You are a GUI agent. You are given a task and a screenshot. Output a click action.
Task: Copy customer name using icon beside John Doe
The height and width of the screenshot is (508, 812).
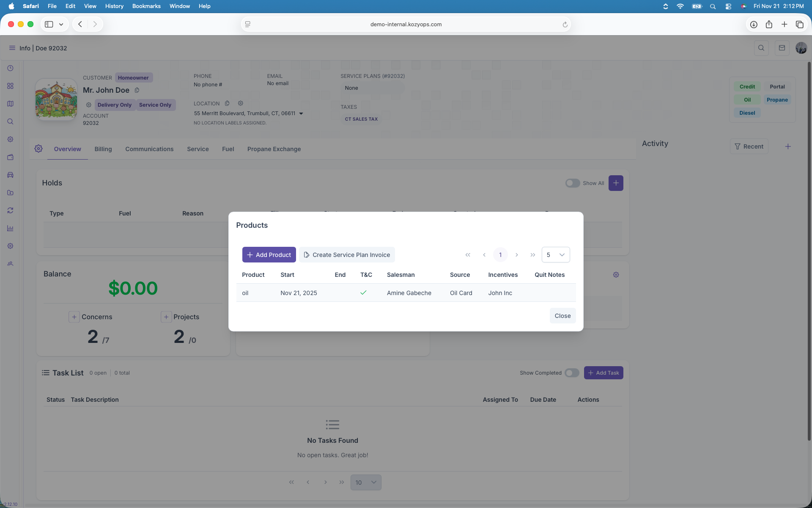tap(137, 90)
